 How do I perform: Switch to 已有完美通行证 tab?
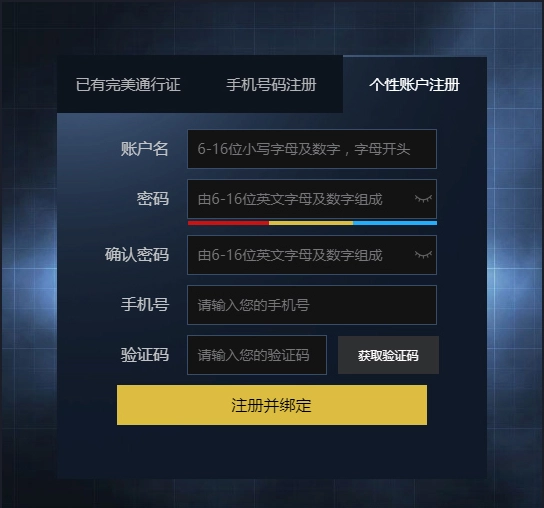click(128, 85)
